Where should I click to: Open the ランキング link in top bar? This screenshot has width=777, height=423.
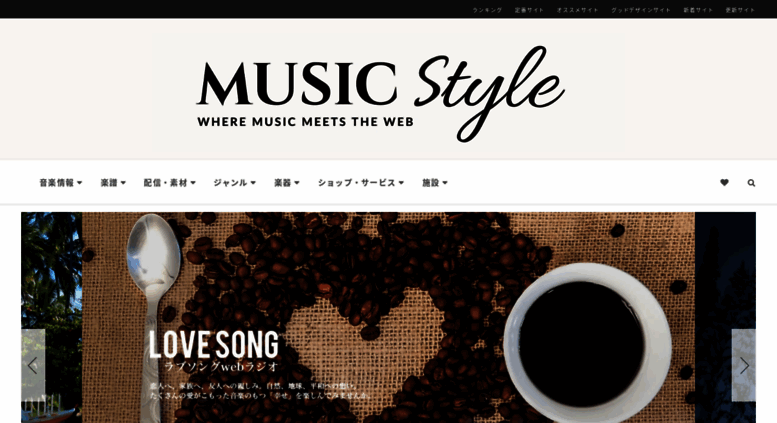click(487, 10)
